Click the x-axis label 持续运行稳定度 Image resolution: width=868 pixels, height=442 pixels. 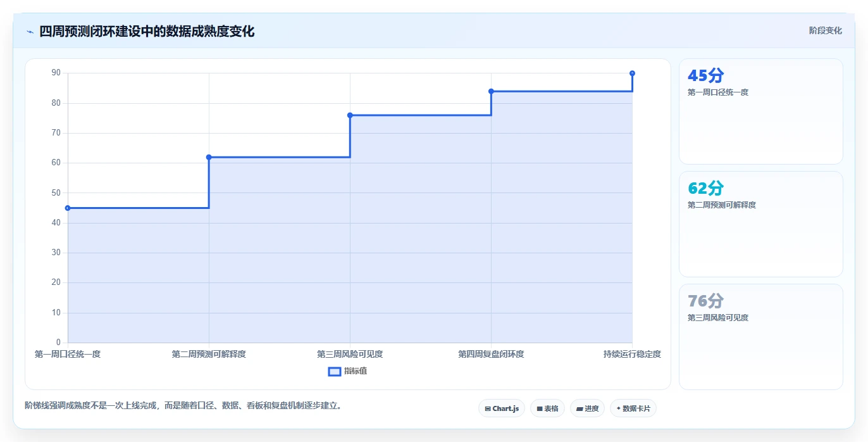pyautogui.click(x=632, y=354)
